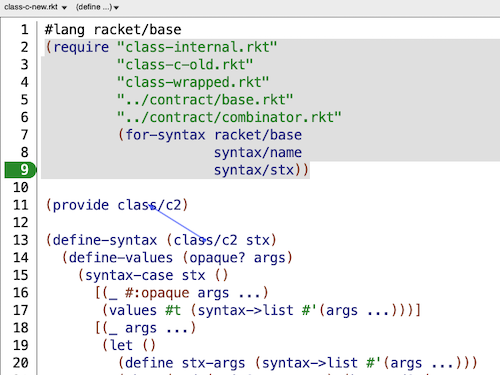This screenshot has height=375, width=500.
Task: Click line number 1 in gutter
Action: coord(24,30)
